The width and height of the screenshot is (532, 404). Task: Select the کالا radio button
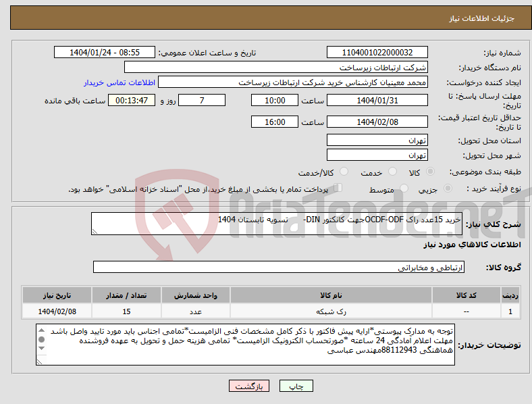point(430,172)
